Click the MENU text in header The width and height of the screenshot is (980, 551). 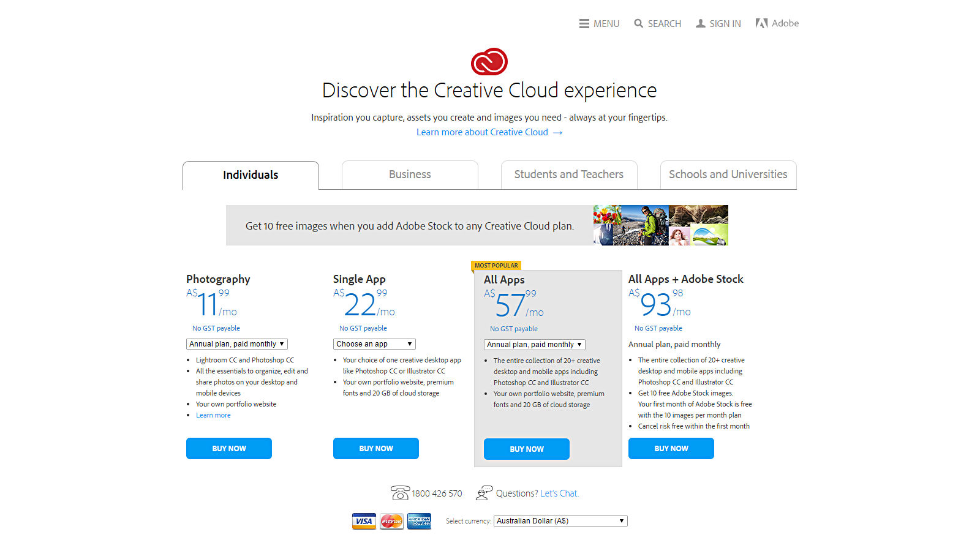tap(606, 24)
